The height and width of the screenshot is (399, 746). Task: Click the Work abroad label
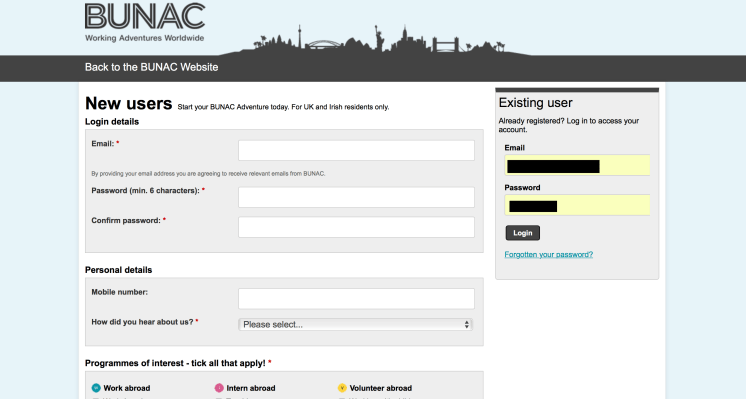coord(127,388)
